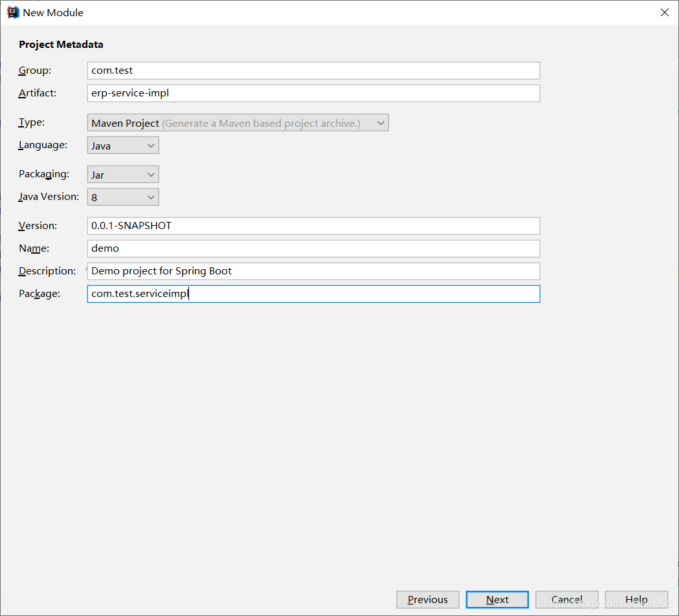Click the Artifact label

(38, 93)
